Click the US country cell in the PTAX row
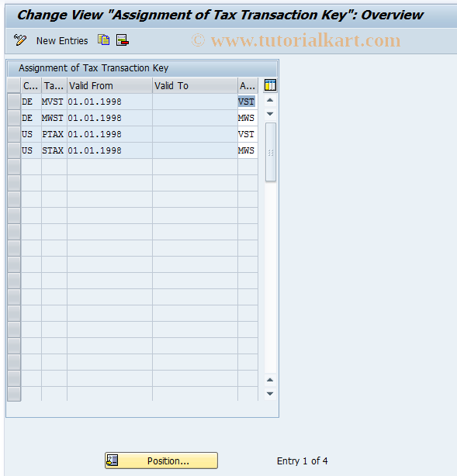 (x=31, y=134)
